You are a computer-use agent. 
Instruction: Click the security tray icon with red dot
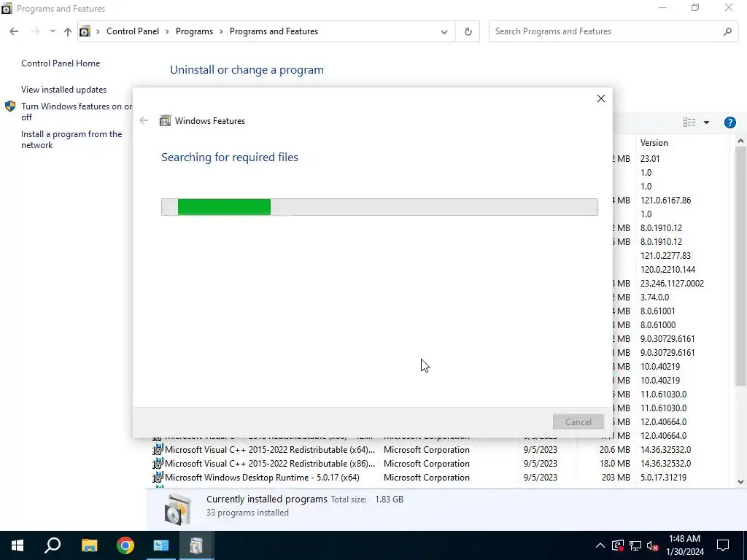pyautogui.click(x=618, y=545)
